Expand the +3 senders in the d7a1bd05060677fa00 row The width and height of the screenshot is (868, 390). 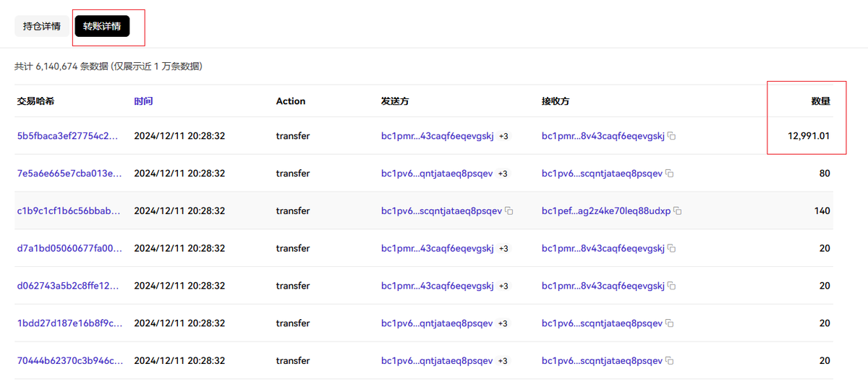click(x=503, y=249)
